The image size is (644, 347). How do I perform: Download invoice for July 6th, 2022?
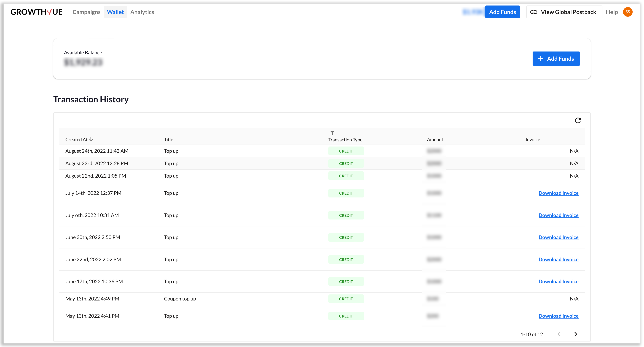558,215
